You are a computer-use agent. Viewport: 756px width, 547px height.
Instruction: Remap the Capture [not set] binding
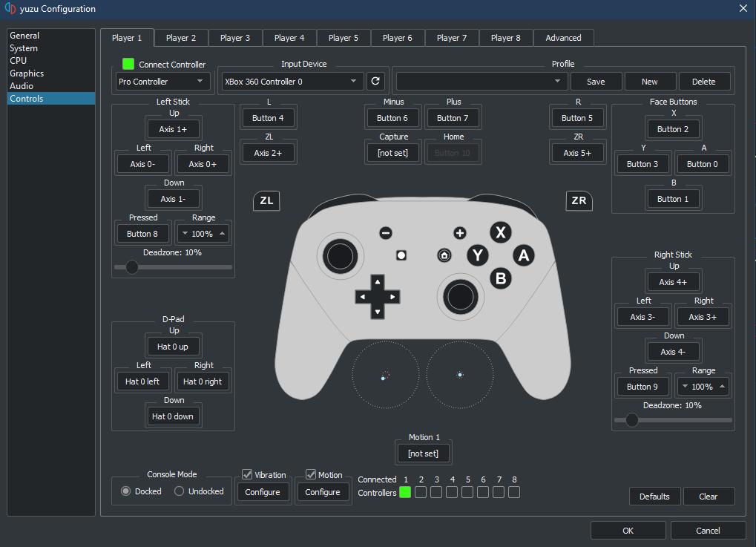pyautogui.click(x=393, y=153)
